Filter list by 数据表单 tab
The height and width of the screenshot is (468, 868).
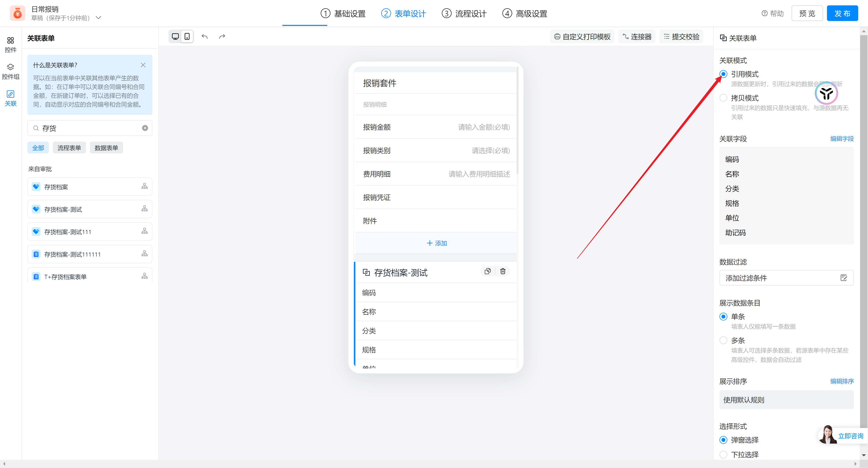(106, 148)
